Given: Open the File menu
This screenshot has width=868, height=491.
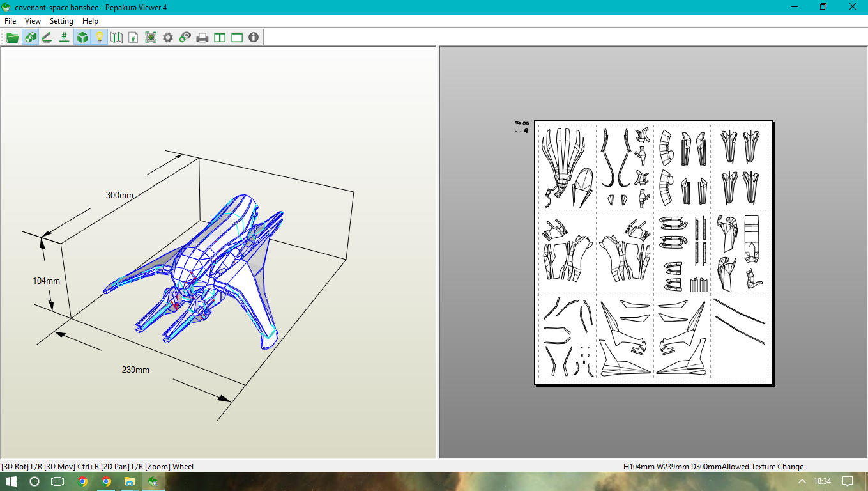Looking at the screenshot, I should tap(10, 21).
